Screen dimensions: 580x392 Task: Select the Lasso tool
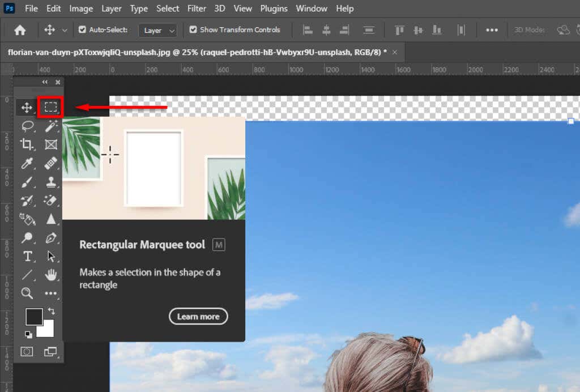point(27,126)
